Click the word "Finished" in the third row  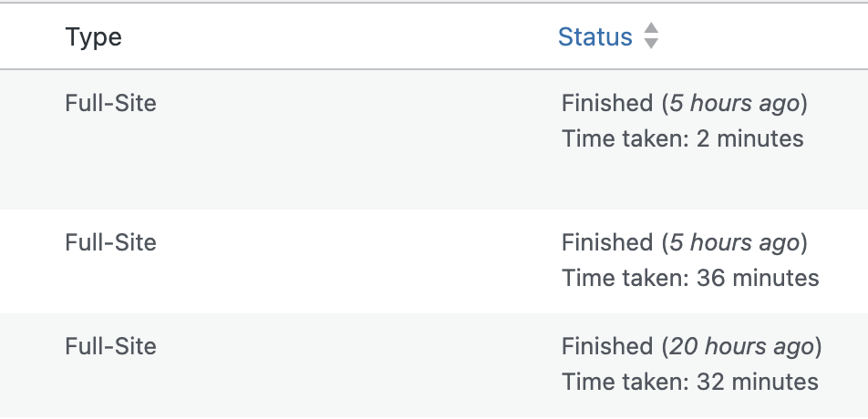pos(607,346)
